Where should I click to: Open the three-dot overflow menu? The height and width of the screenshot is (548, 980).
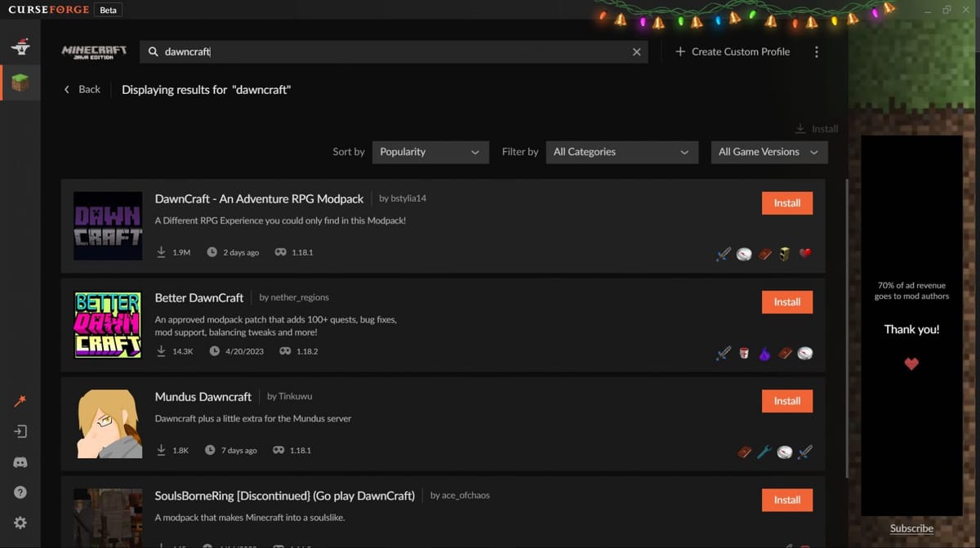[x=816, y=51]
